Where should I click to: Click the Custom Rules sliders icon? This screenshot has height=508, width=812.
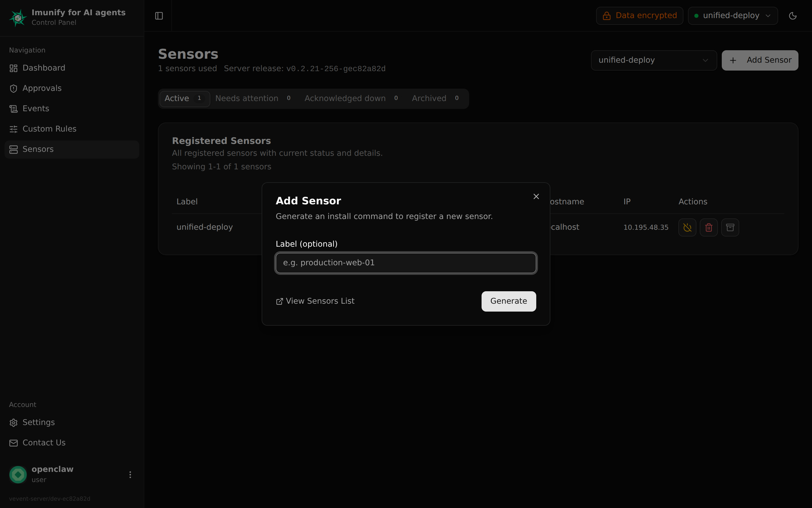(14, 129)
